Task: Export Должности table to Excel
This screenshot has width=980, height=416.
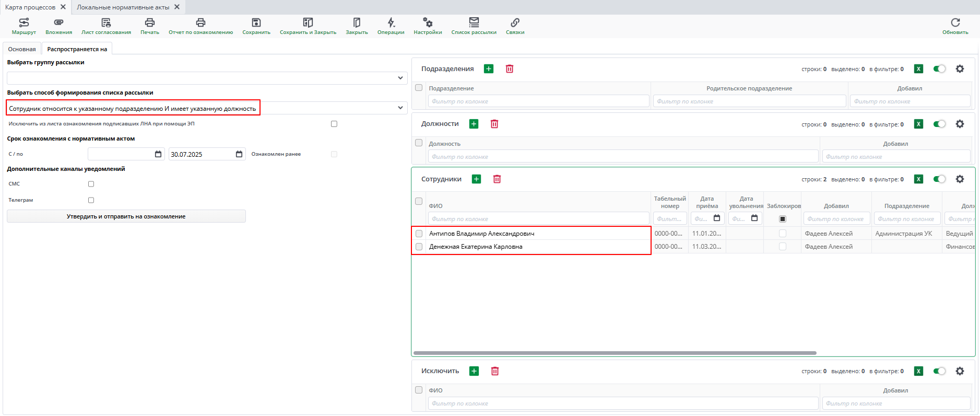Action: pyautogui.click(x=919, y=124)
